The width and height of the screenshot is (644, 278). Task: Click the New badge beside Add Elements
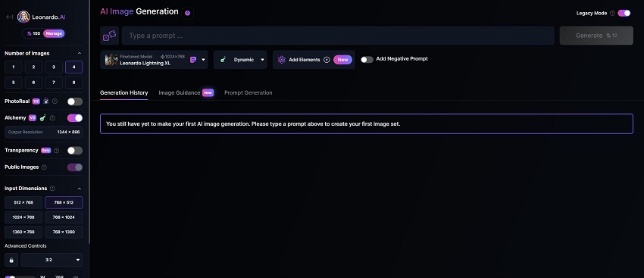tap(342, 60)
